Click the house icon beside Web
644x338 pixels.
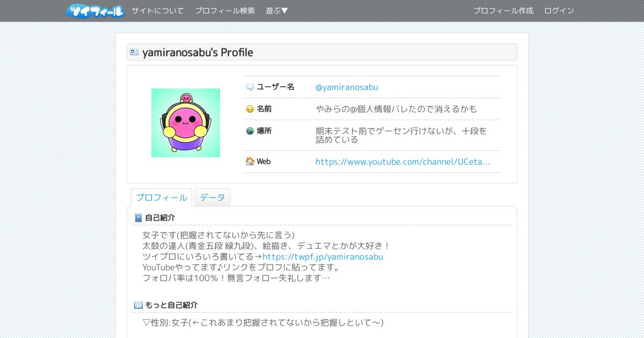(x=250, y=161)
